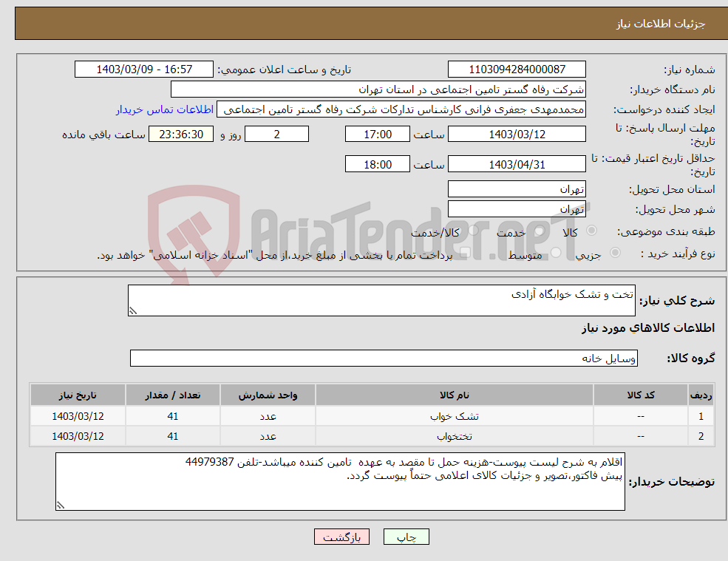
Task: Click row number 1 cell
Action: (x=701, y=416)
